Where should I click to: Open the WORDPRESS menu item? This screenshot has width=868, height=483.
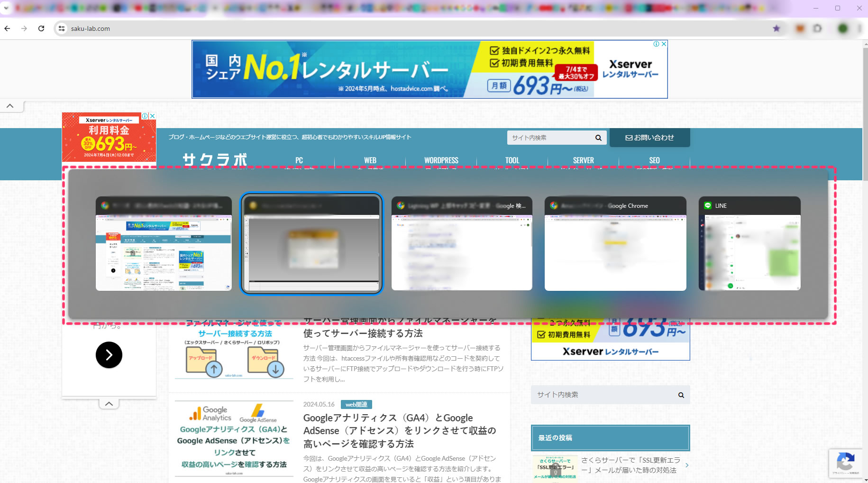[441, 160]
